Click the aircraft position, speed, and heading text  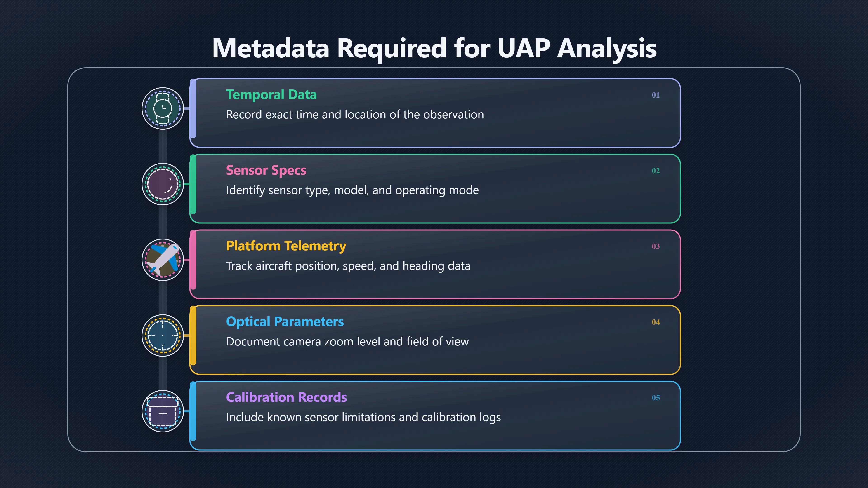[x=348, y=266]
